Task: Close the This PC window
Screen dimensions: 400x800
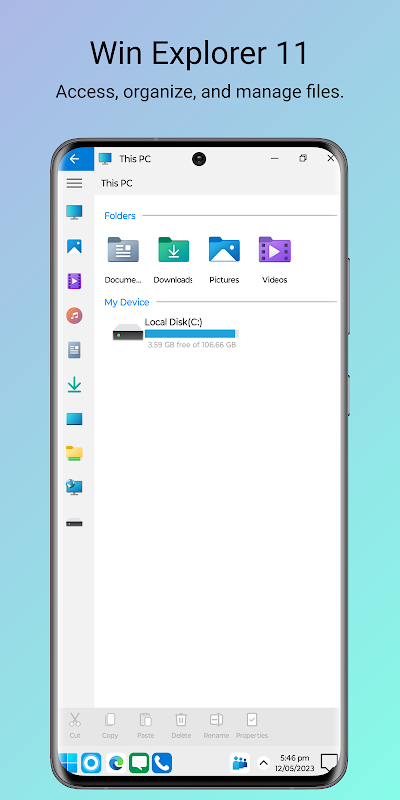Action: tap(331, 159)
